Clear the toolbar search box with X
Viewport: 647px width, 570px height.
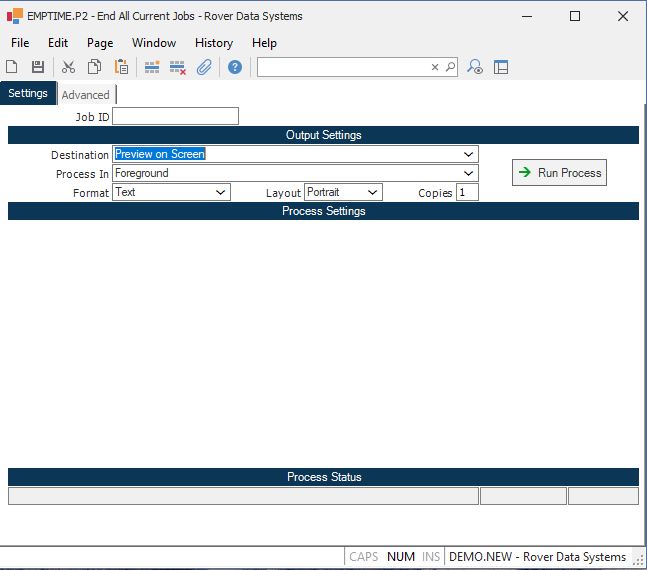tap(435, 67)
